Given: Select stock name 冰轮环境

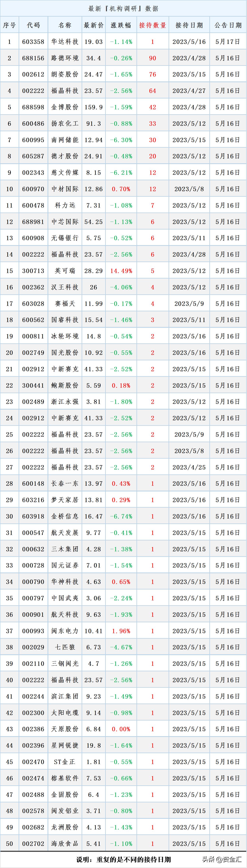Looking at the screenshot, I should [65, 336].
